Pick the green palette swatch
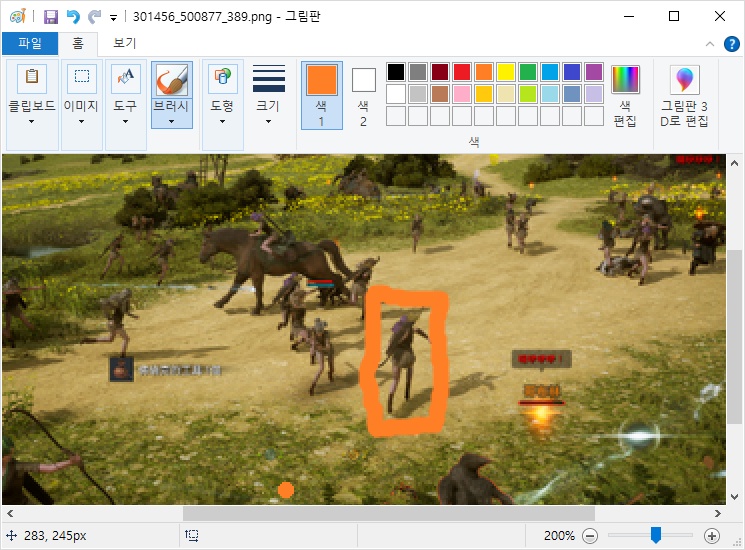This screenshot has width=745, height=550. pyautogui.click(x=528, y=72)
